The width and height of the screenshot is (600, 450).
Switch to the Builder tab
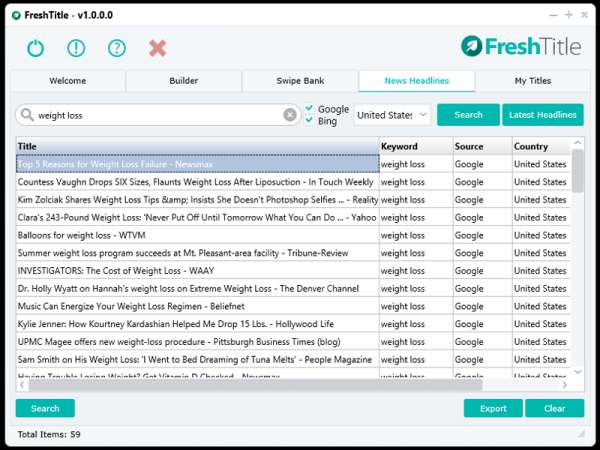point(184,81)
